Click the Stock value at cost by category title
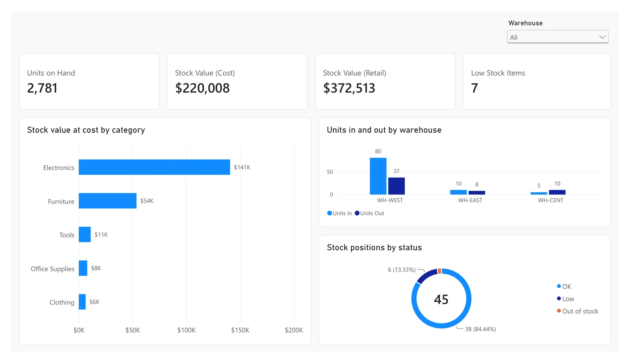The height and width of the screenshot is (364, 630). [x=86, y=130]
